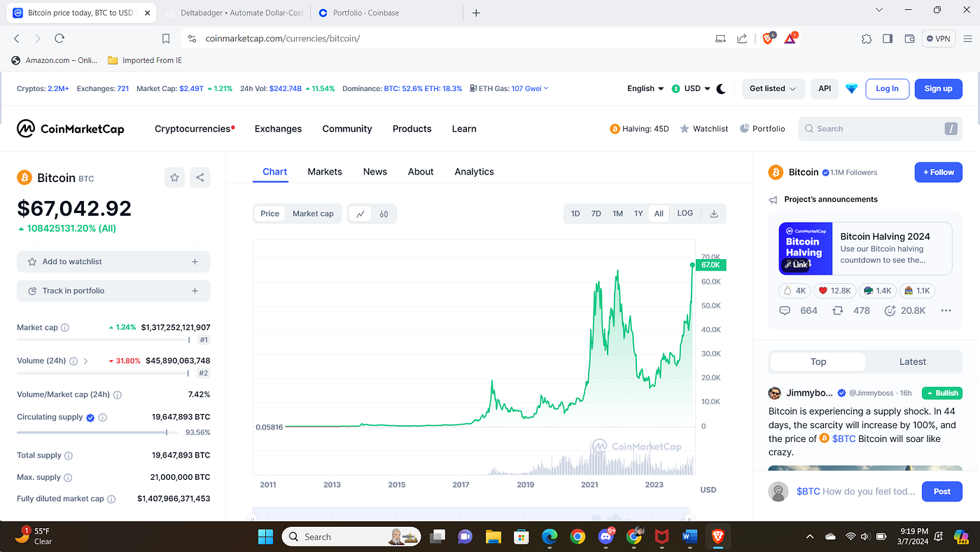The height and width of the screenshot is (552, 980).
Task: Switch to candlestick chart icon
Action: click(x=384, y=214)
